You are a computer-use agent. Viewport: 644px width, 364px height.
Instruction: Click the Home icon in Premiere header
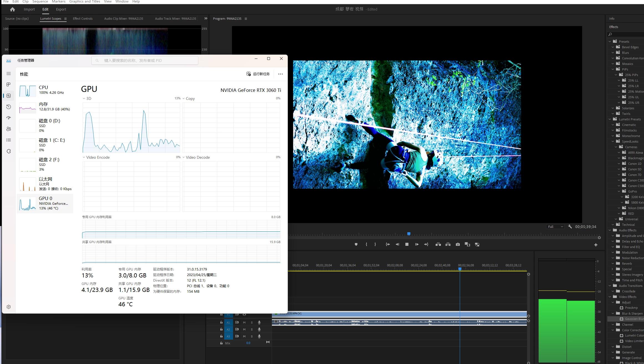[12, 9]
